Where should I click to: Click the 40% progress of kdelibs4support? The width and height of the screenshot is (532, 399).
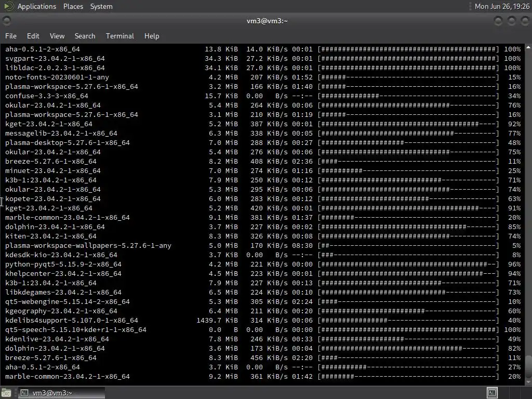point(514,320)
